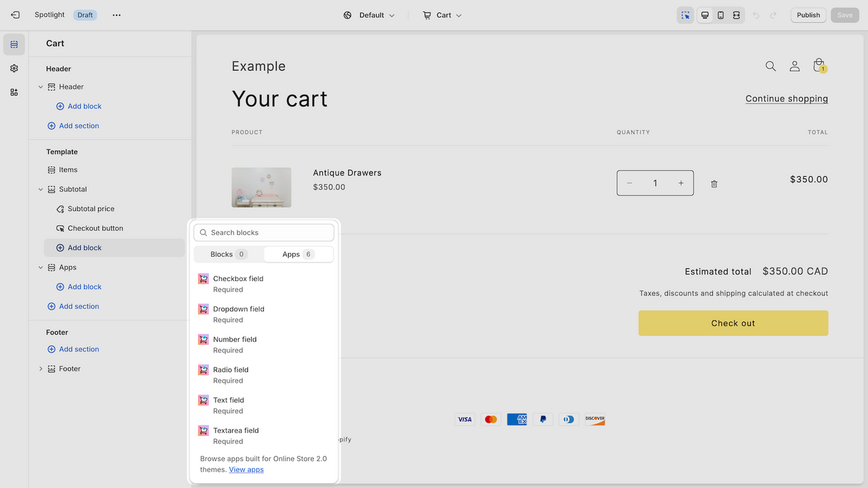
Task: Open the Default theme dropdown
Action: point(369,15)
